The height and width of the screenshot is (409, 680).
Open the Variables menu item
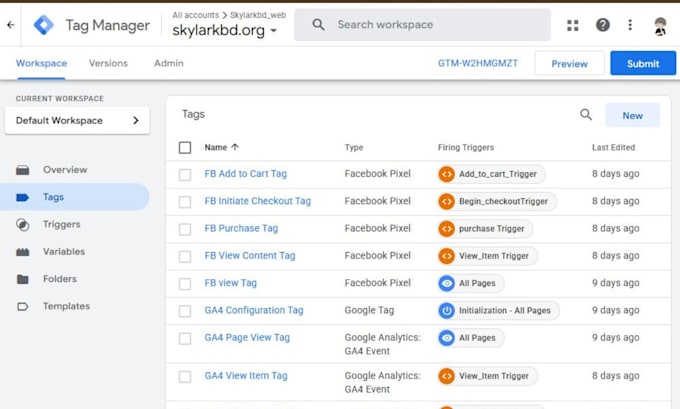coord(64,252)
